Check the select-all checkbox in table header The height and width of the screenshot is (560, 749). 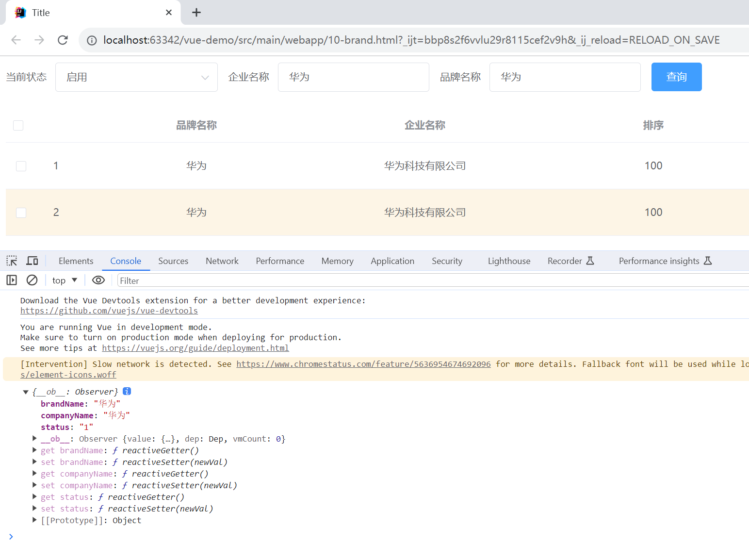18,125
